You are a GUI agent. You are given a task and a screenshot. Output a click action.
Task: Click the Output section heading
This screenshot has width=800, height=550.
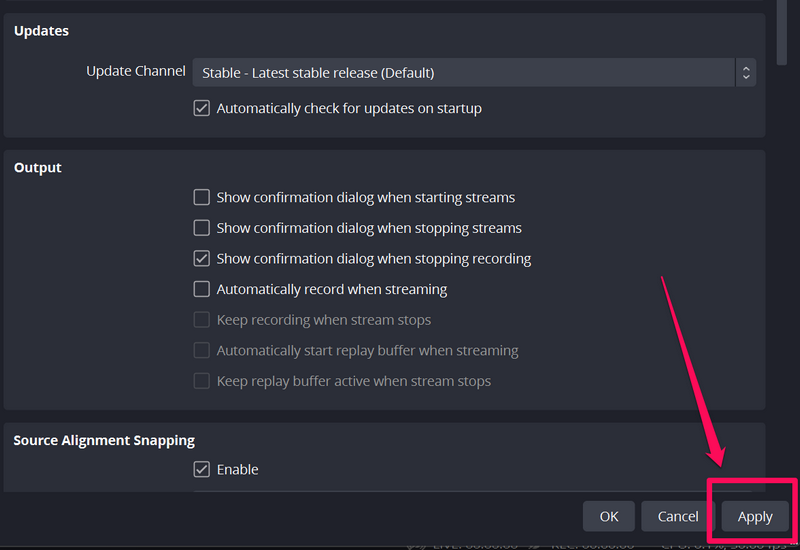click(x=38, y=168)
